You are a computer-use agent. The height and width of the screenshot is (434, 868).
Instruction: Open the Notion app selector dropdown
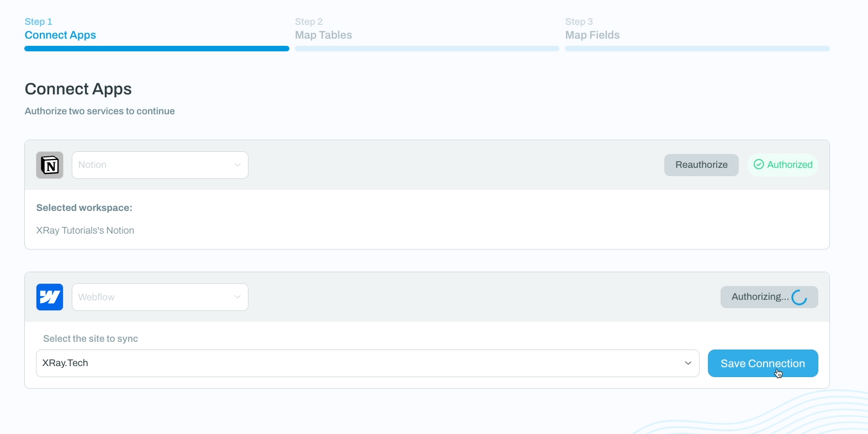click(160, 165)
